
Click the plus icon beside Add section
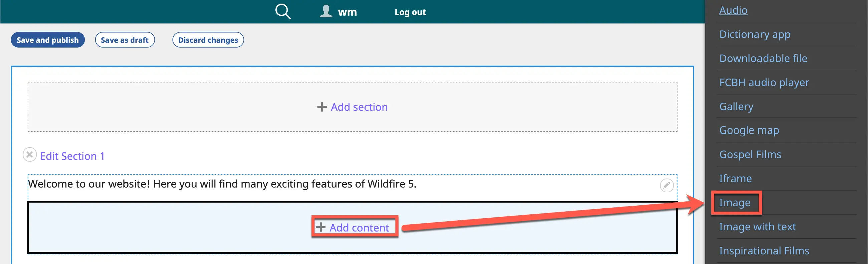tap(322, 107)
